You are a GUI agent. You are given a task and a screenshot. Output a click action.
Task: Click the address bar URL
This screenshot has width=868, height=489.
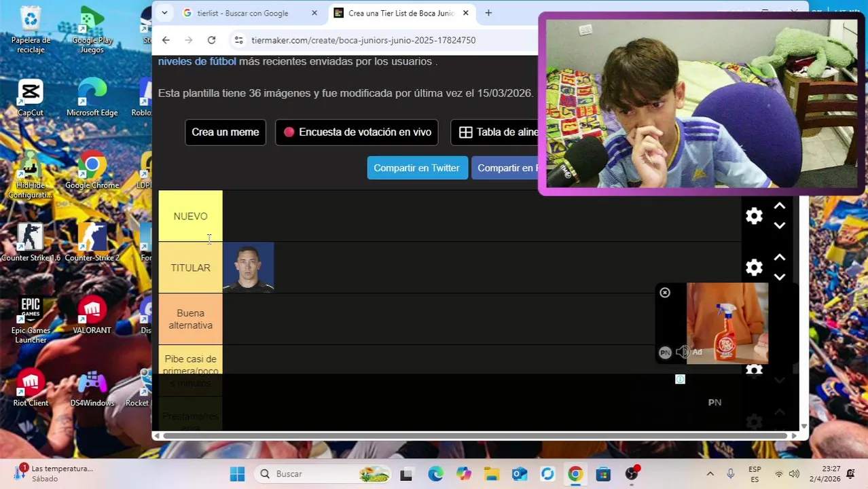tap(363, 40)
